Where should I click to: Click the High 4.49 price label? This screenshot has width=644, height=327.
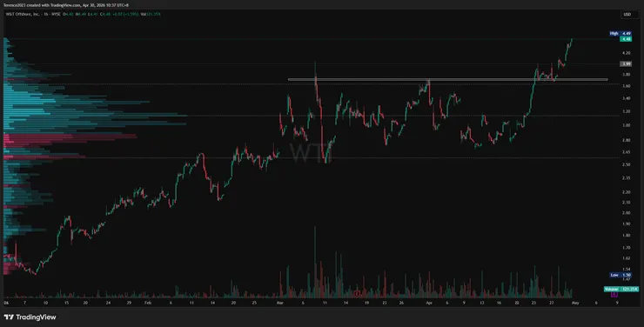(x=621, y=34)
